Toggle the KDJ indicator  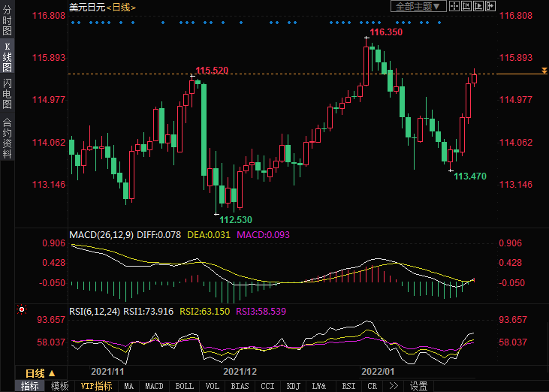pos(291,386)
